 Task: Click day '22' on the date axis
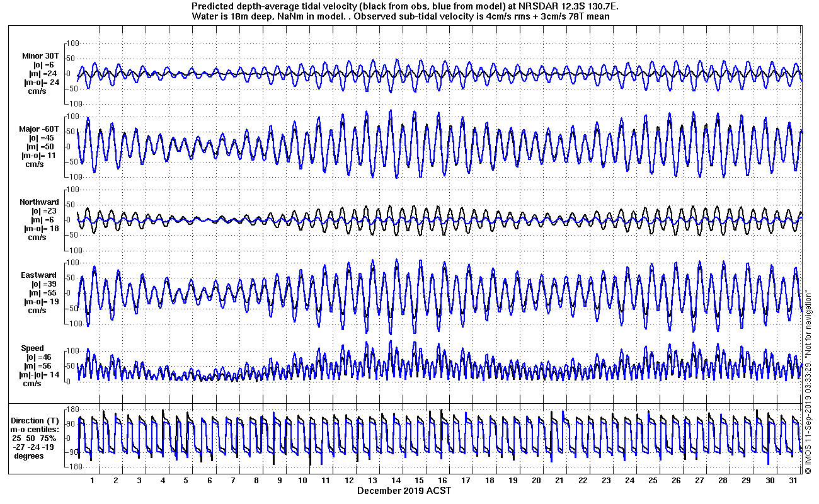582,481
